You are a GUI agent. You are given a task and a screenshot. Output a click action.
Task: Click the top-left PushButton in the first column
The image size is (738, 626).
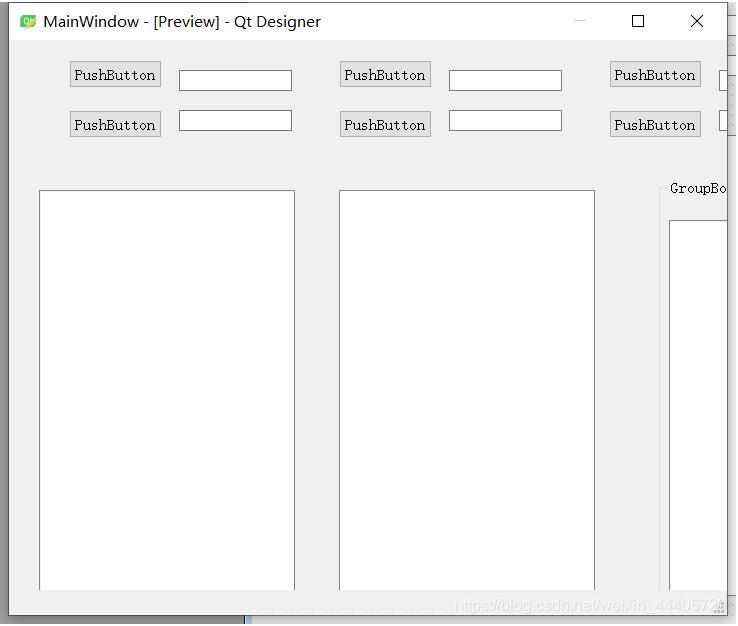point(115,74)
